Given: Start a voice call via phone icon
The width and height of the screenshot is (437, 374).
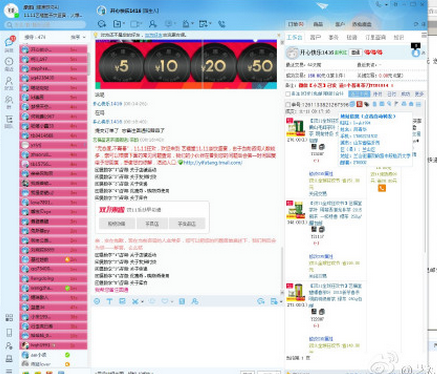Looking at the screenshot, I should (221, 24).
